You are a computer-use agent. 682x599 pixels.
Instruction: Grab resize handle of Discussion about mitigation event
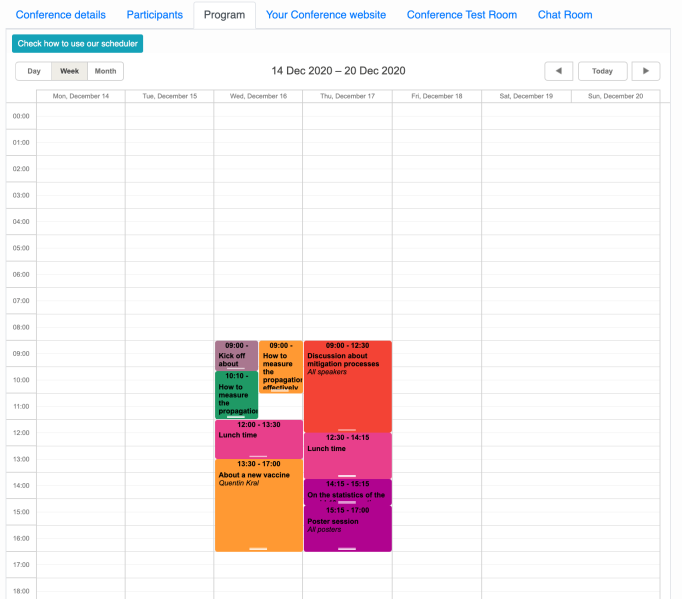347,430
